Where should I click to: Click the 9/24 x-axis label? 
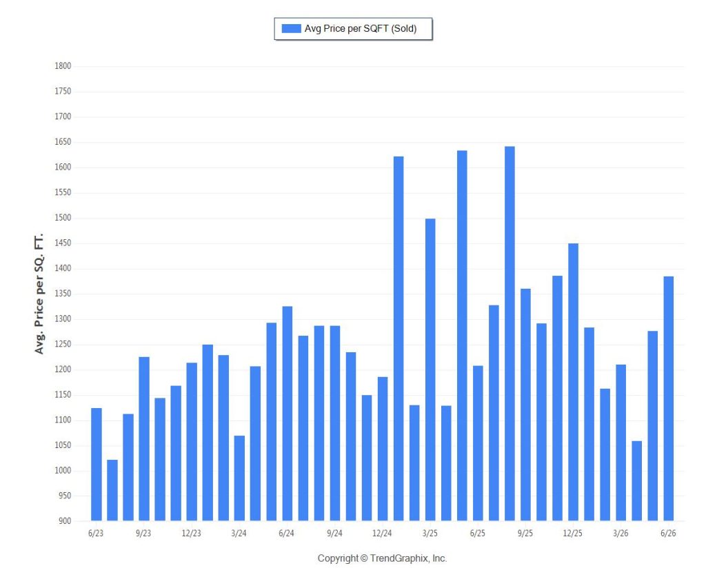point(334,534)
